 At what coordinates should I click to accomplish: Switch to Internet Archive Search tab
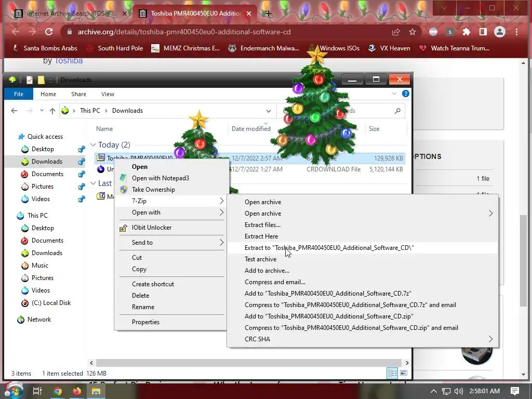point(71,14)
